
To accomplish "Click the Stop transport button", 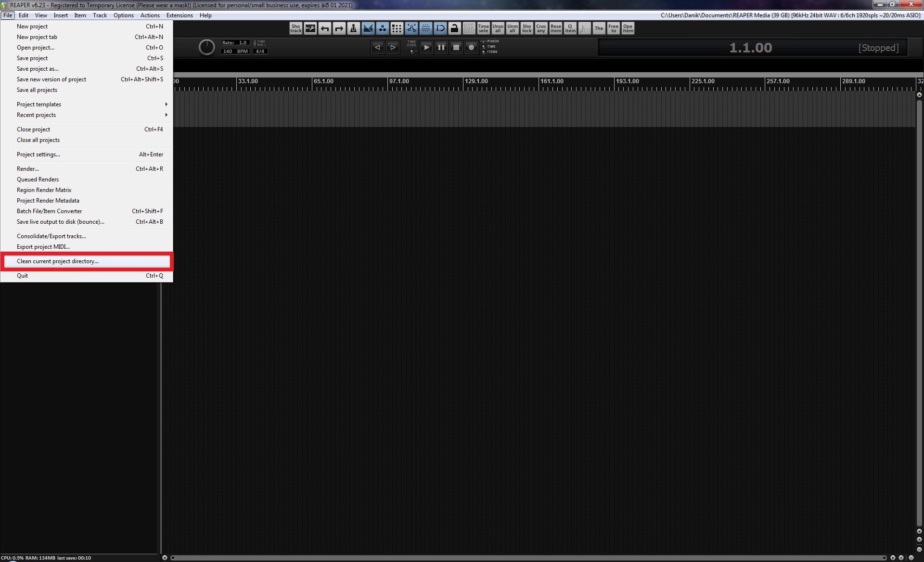I will pyautogui.click(x=456, y=47).
